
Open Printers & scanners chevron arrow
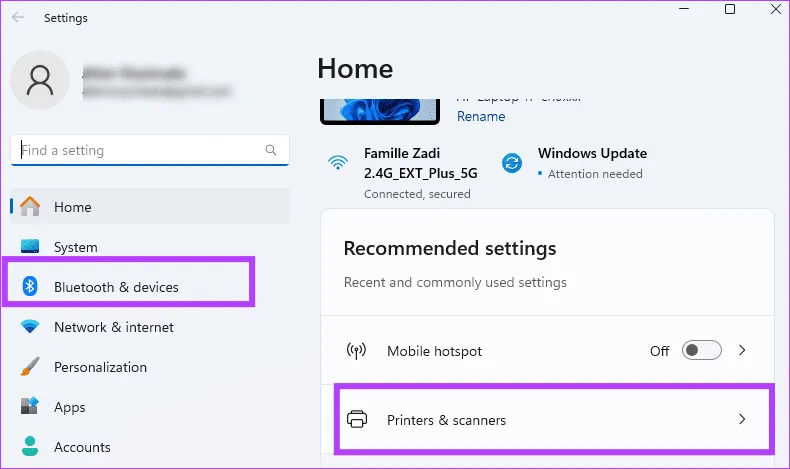point(742,420)
